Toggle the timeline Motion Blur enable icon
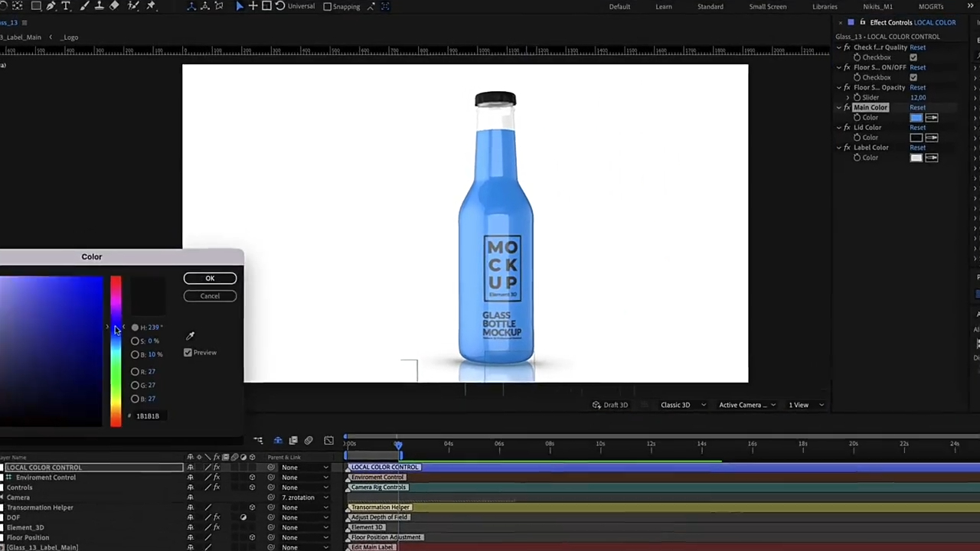This screenshot has width=980, height=551. coord(309,441)
